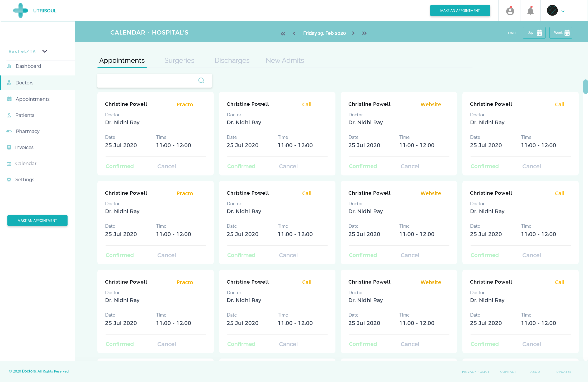Click the Calendar sidebar icon
Viewport: 588px width, 382px height.
[9, 164]
